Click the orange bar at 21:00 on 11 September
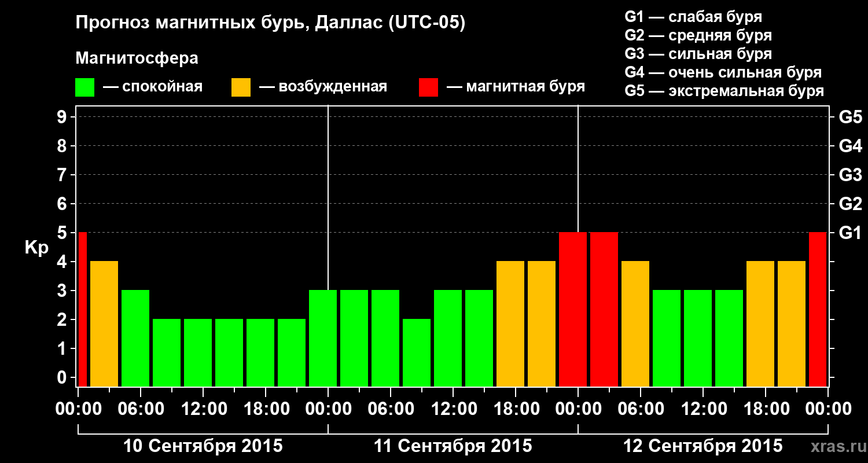Image resolution: width=868 pixels, height=463 pixels. coord(542,324)
